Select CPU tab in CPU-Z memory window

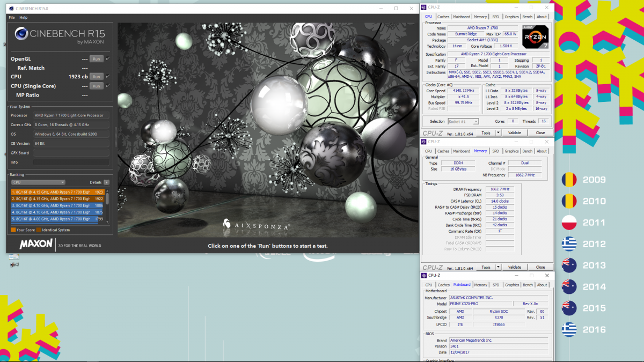tap(428, 151)
